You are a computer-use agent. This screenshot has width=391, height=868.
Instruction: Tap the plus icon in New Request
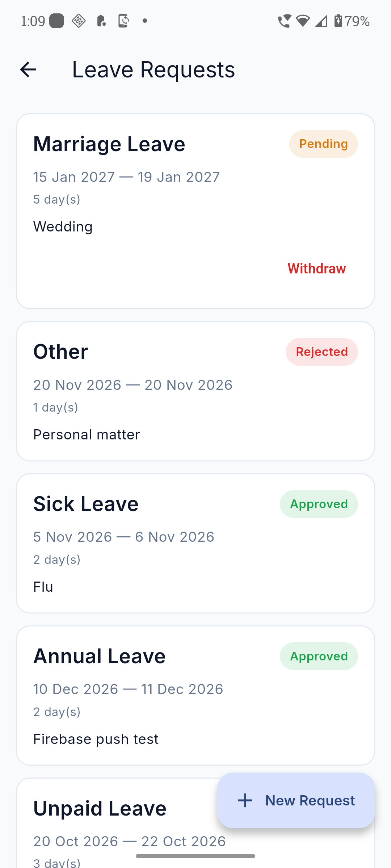(x=245, y=800)
